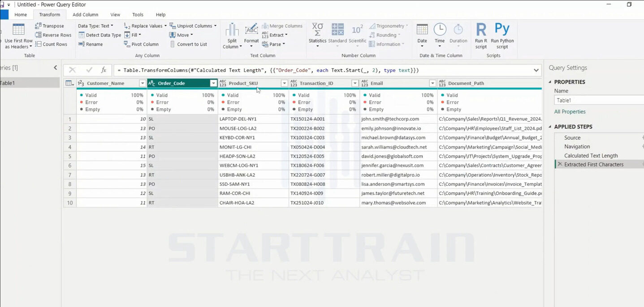Select Reverse Rows in the ribbon

click(x=53, y=35)
